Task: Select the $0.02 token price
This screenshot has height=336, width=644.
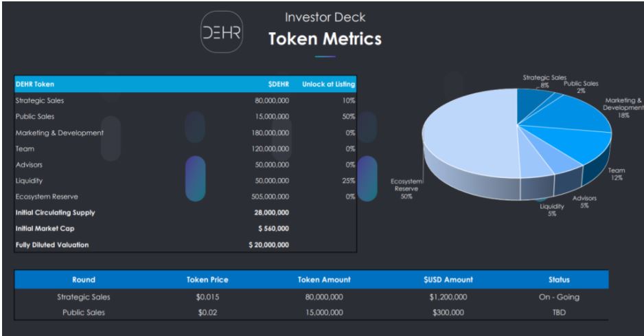Action: click(207, 313)
